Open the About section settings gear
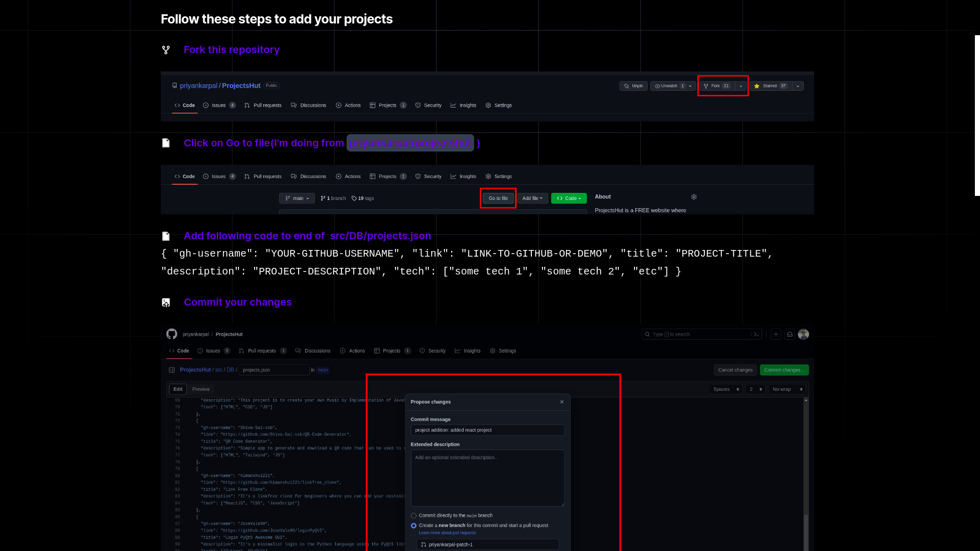 pyautogui.click(x=694, y=196)
